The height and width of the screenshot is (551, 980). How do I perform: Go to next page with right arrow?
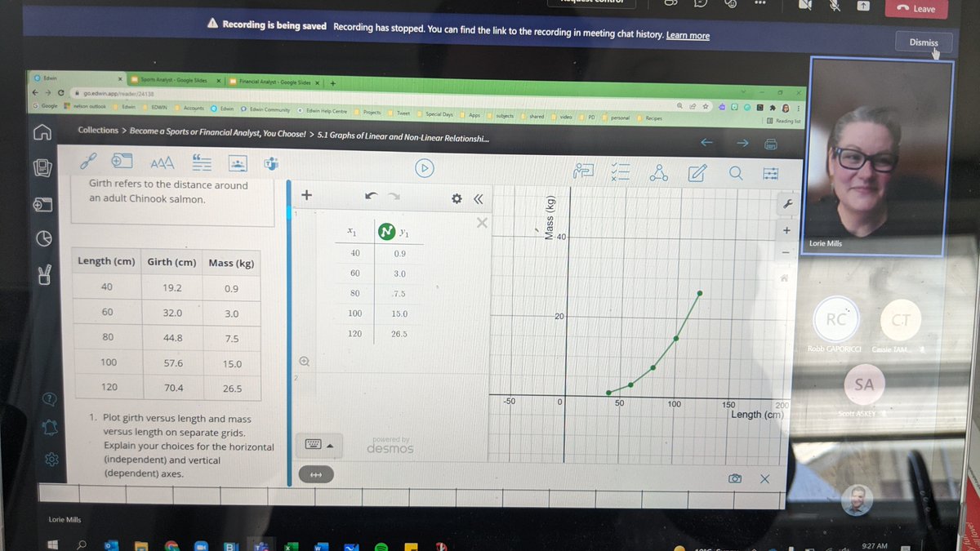tap(742, 144)
